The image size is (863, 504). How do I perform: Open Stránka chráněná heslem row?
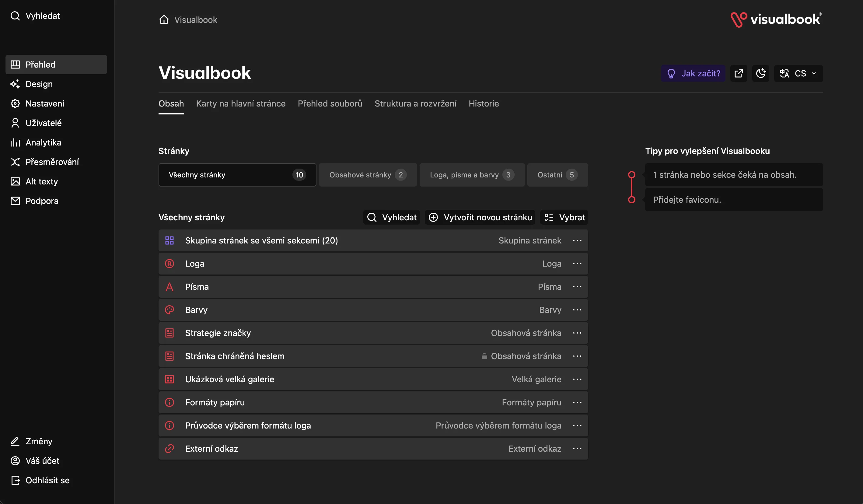tap(373, 356)
